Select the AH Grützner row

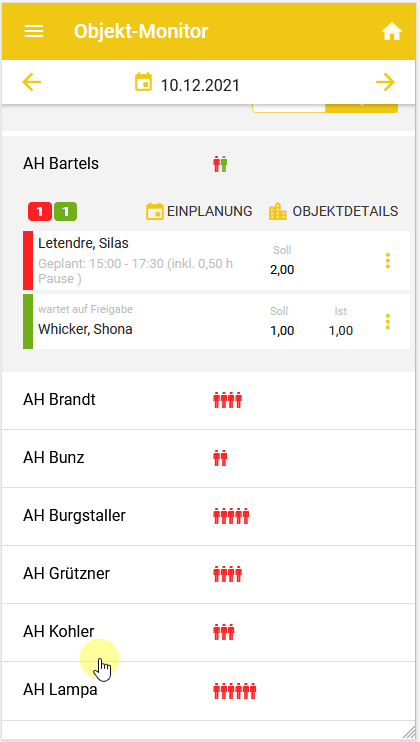pyautogui.click(x=209, y=574)
